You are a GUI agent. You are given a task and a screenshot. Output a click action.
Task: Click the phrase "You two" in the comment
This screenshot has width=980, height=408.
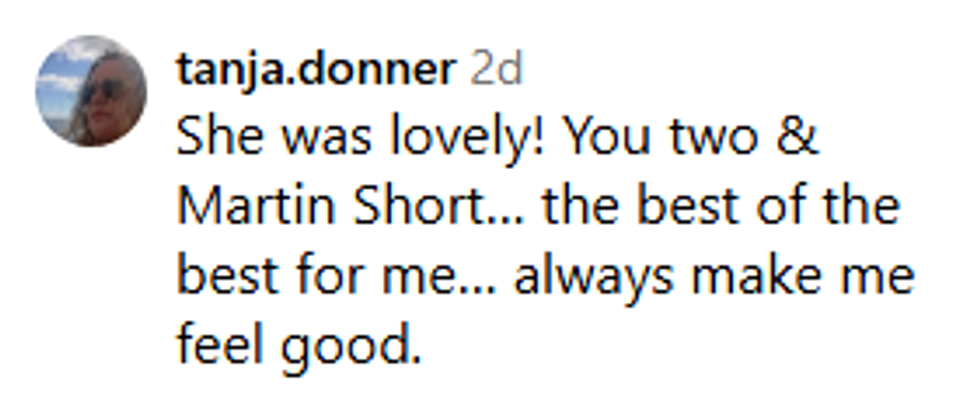coord(663,138)
